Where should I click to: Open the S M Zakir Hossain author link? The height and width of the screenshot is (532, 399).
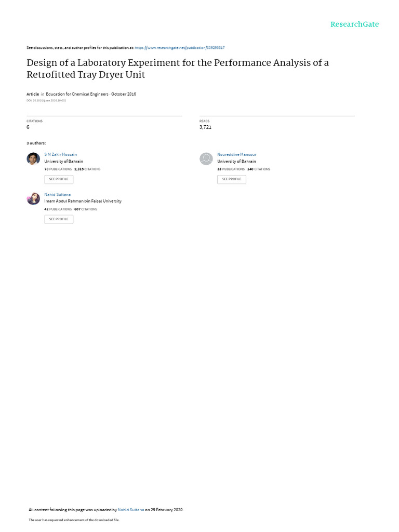(60, 154)
